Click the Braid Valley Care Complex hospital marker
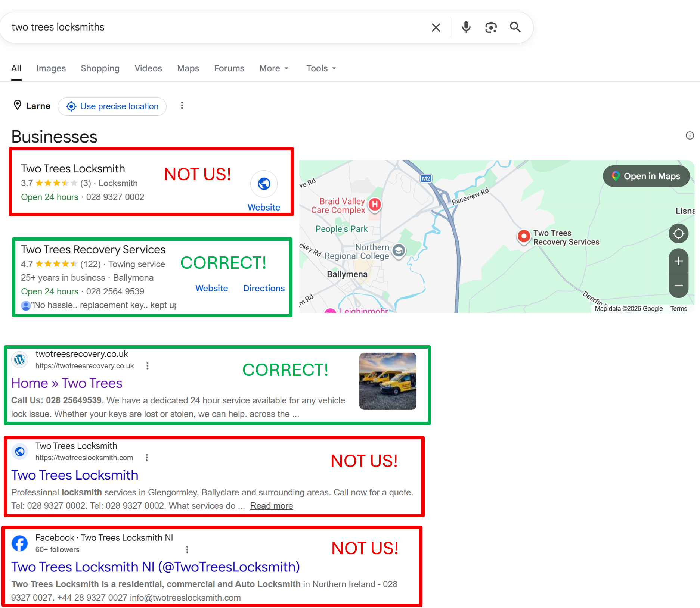Screen dimensions: 700x608 [375, 205]
